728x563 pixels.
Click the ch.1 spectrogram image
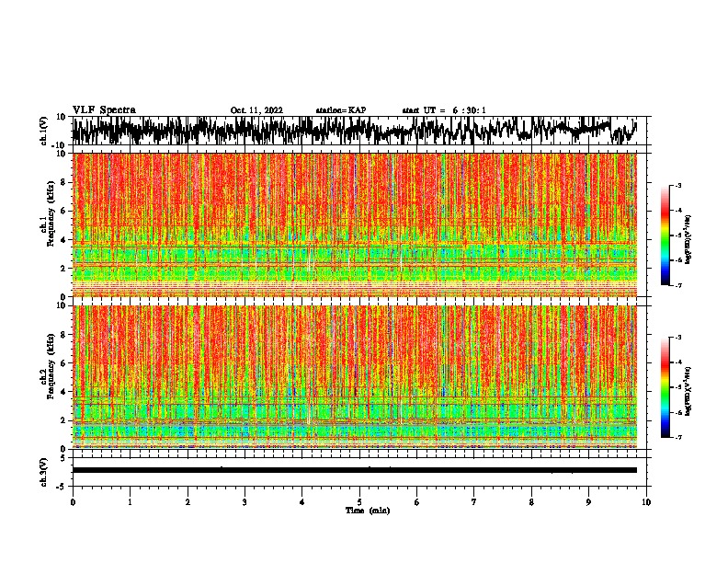[355, 224]
